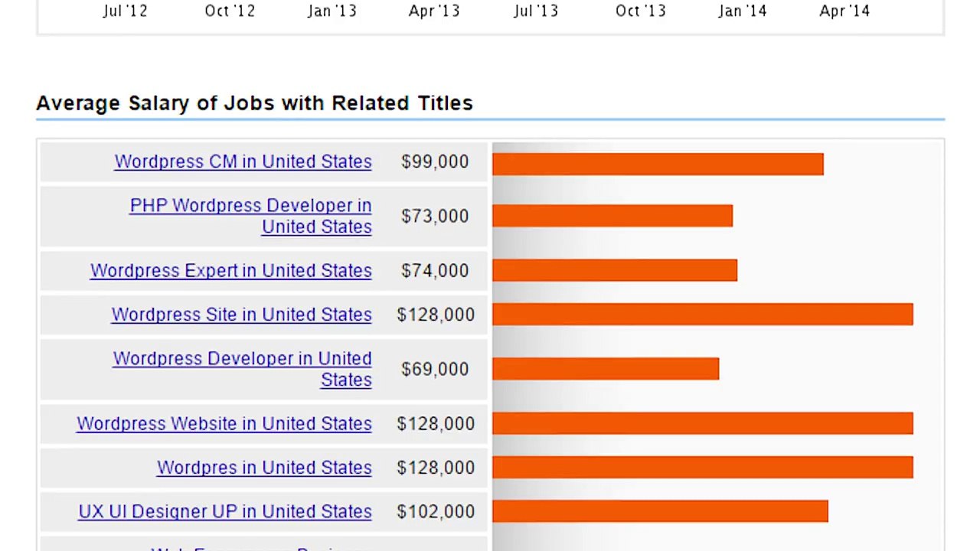Select the UX UI Designer UP salary bar
Image resolution: width=980 pixels, height=551 pixels.
click(659, 511)
